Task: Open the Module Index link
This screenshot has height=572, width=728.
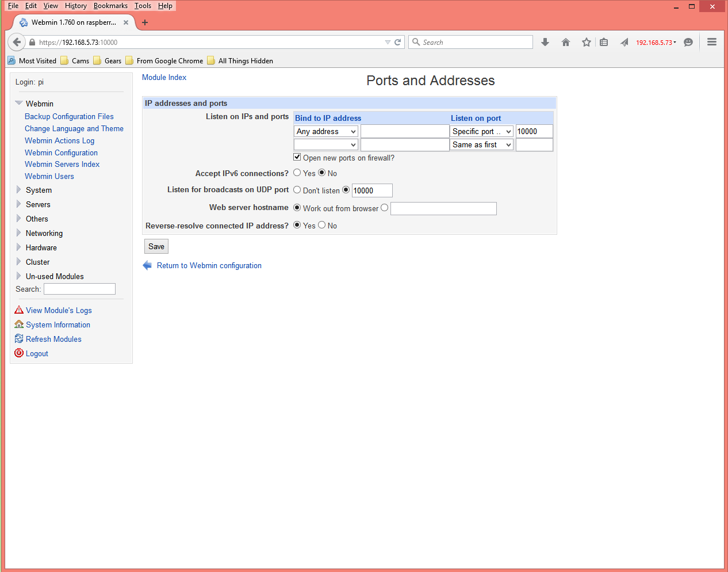Action: pos(164,77)
